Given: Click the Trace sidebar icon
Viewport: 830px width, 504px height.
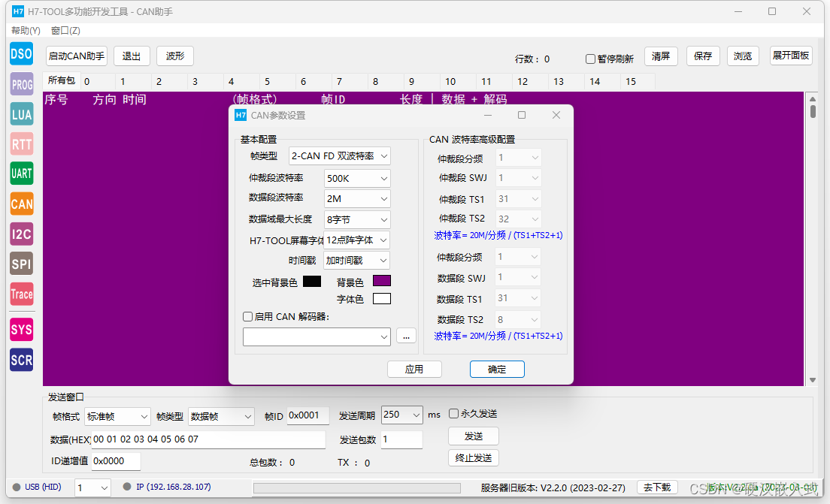Looking at the screenshot, I should pyautogui.click(x=21, y=294).
